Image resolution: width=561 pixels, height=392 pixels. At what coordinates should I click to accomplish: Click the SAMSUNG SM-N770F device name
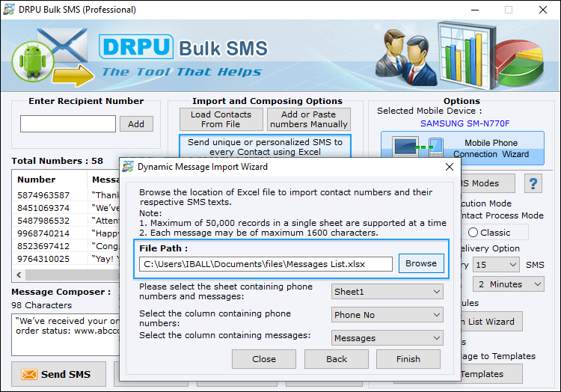(x=465, y=123)
